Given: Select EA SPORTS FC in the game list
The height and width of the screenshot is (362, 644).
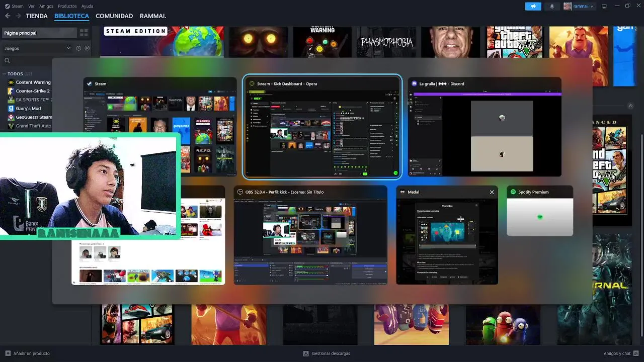Looking at the screenshot, I should [34, 100].
